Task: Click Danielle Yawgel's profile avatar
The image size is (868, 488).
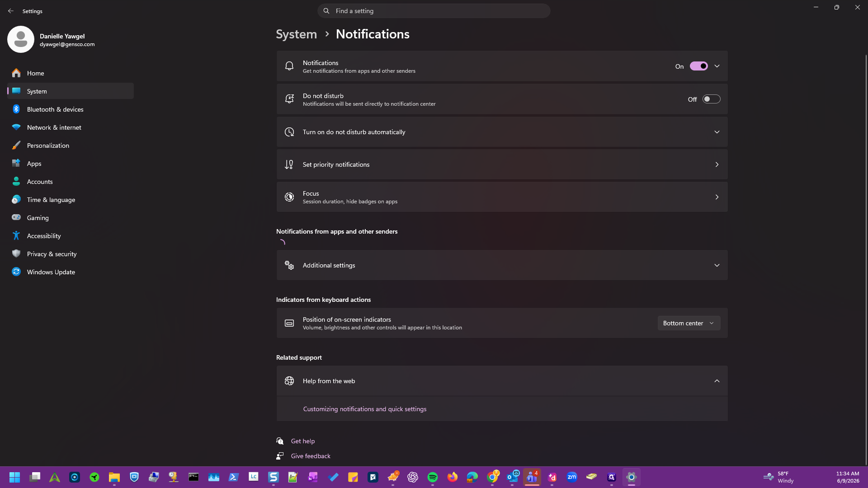Action: click(x=21, y=39)
